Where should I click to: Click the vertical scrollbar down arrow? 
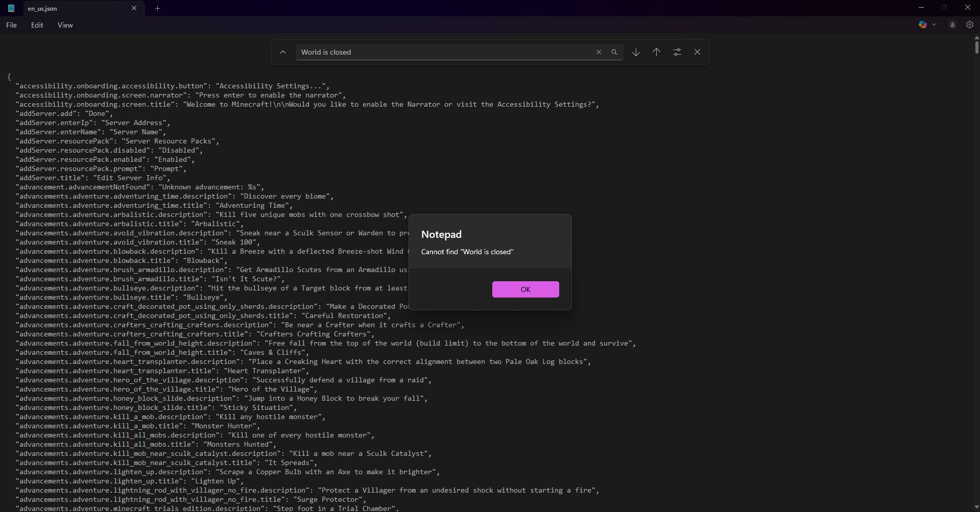click(976, 507)
